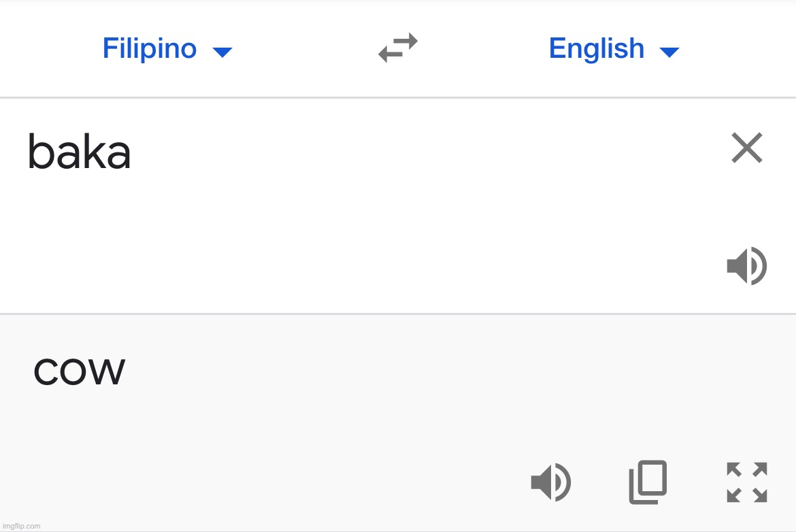The height and width of the screenshot is (532, 796).
Task: Open the Filipino source language dropdown arrow
Action: point(222,52)
